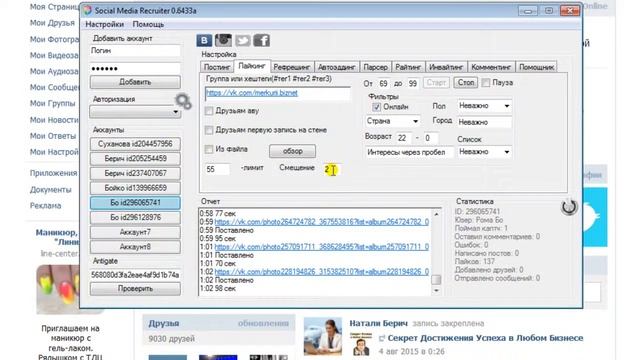Select the Аккаунт7 button
Screen dimensions: 640x360
(x=135, y=232)
